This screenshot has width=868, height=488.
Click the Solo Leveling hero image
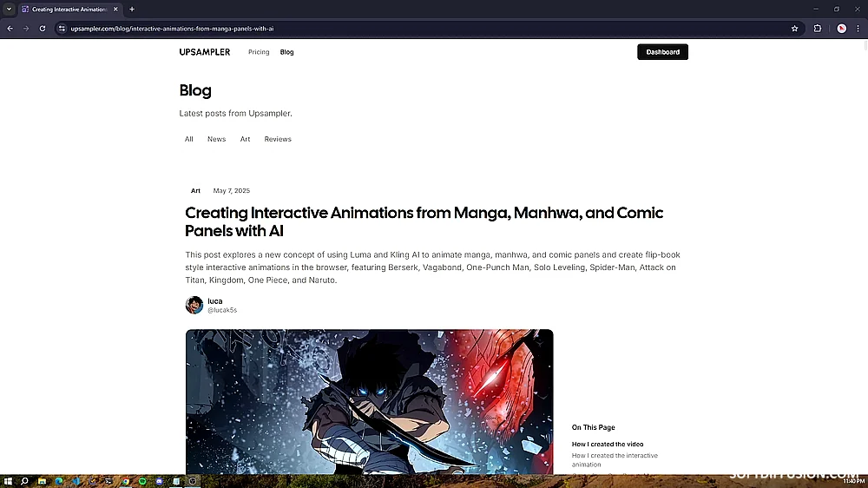pyautogui.click(x=369, y=401)
